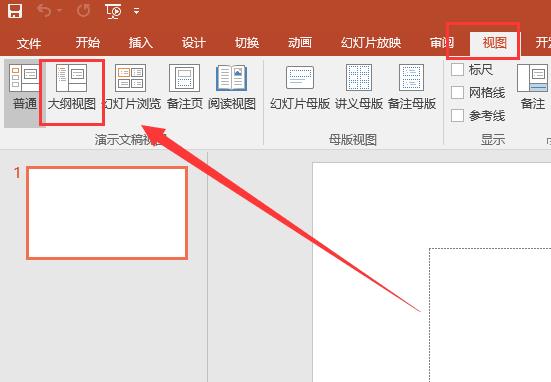
Task: Toggle the 备注 notes pane button
Action: (x=533, y=88)
